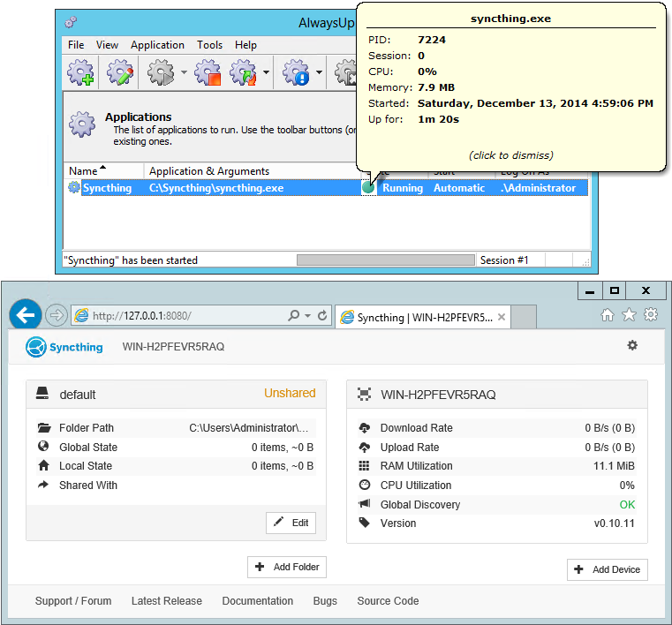The height and width of the screenshot is (625, 672).
Task: Click the RAM Utilization 11.1 MiB value
Action: 614,466
